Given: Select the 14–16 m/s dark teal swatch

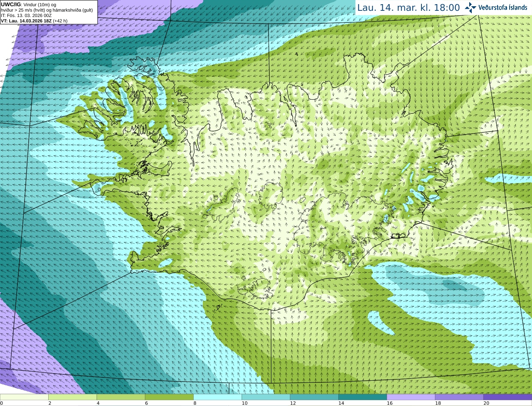Looking at the screenshot, I should [x=362, y=397].
